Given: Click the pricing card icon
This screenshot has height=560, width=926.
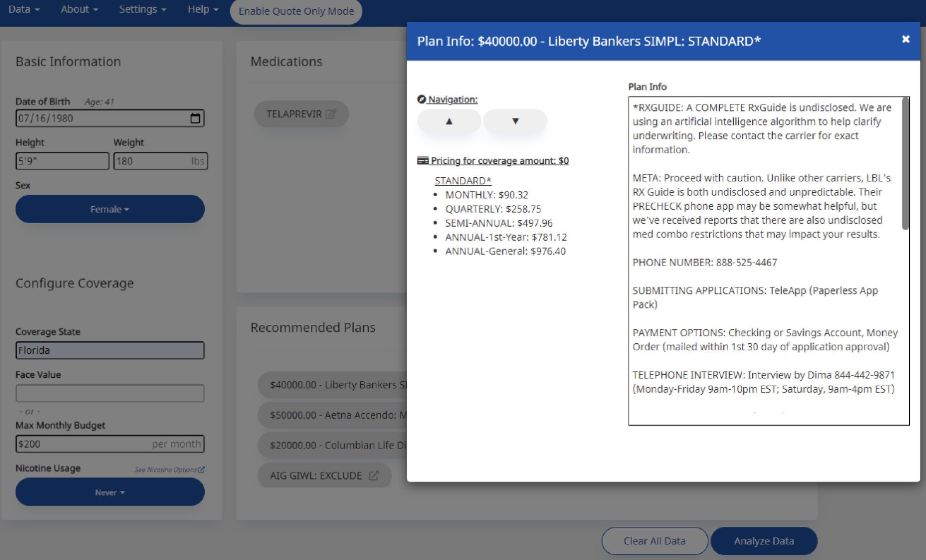Looking at the screenshot, I should point(422,161).
